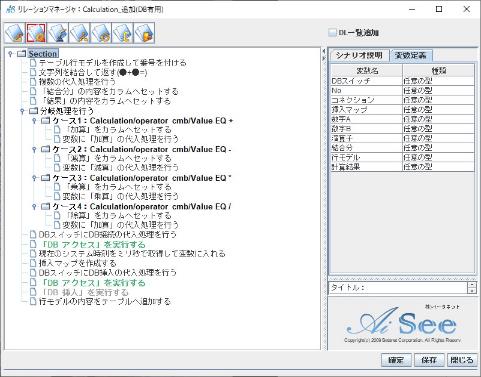Click page icon of 「DB 挿入」を実行する
Image resolution: width=481 pixels, height=377 pixels.
33,292
